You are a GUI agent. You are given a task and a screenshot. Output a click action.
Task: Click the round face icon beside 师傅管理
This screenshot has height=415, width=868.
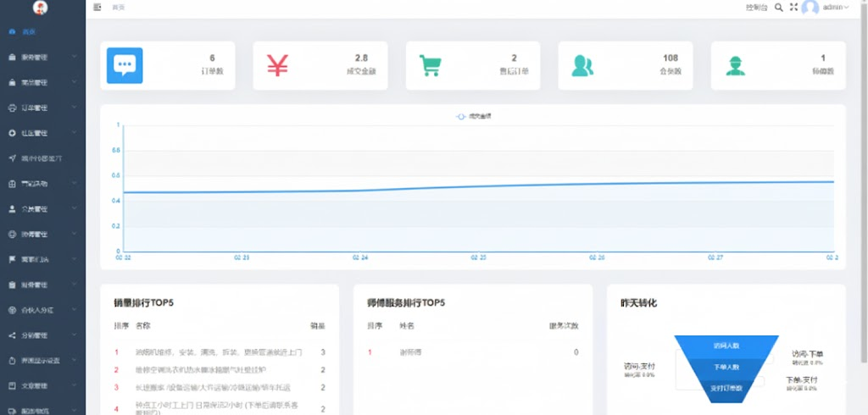(12, 234)
